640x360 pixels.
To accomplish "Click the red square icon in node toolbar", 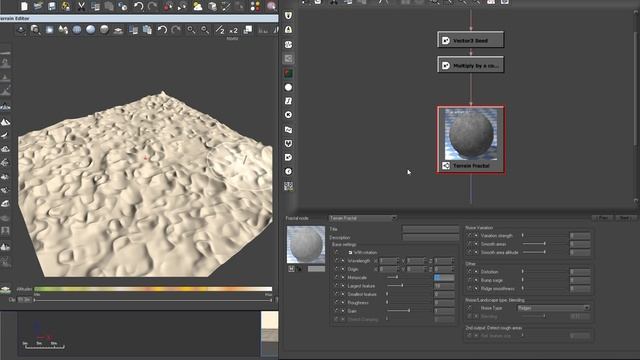I will tap(288, 73).
